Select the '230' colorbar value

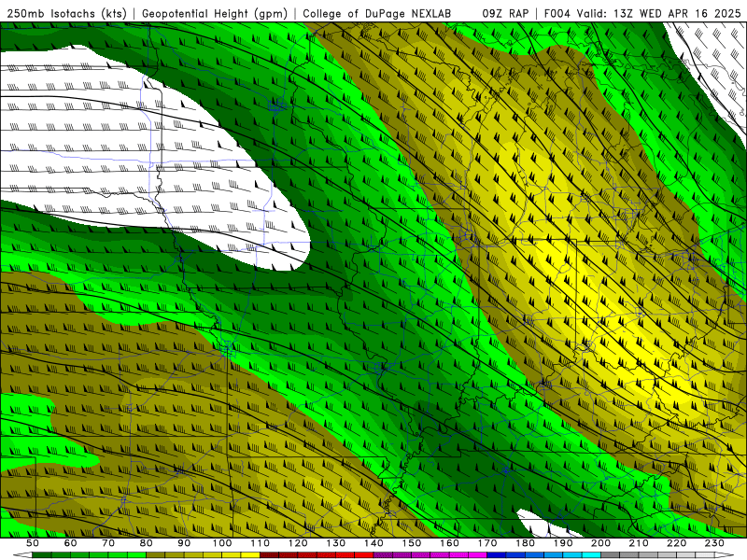coord(715,543)
